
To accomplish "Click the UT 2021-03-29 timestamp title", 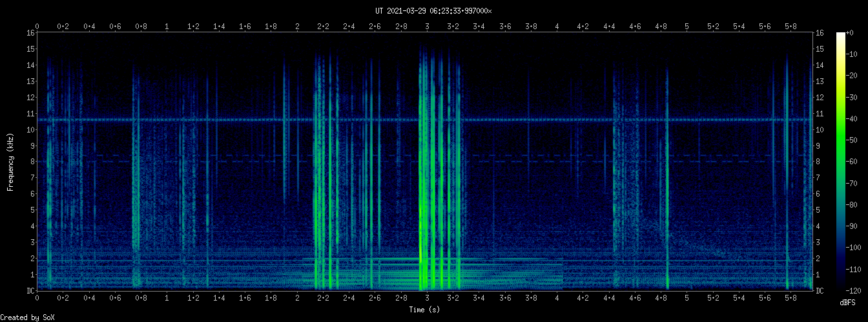I will (433, 10).
